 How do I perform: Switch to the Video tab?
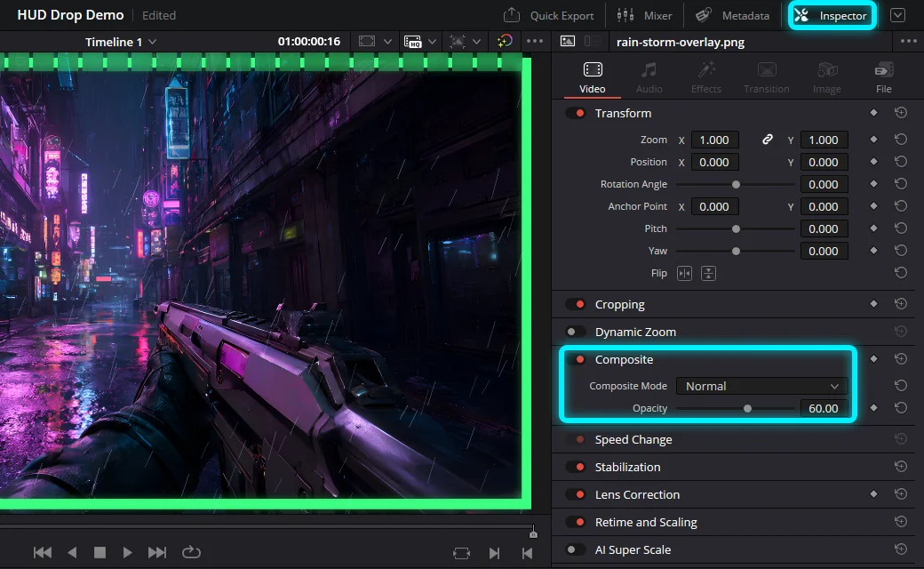tap(593, 78)
